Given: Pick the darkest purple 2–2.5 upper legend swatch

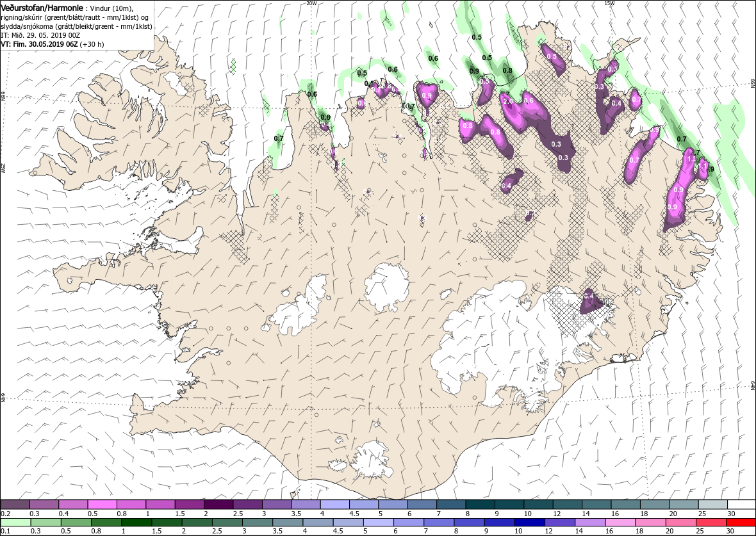Looking at the screenshot, I should [219, 505].
